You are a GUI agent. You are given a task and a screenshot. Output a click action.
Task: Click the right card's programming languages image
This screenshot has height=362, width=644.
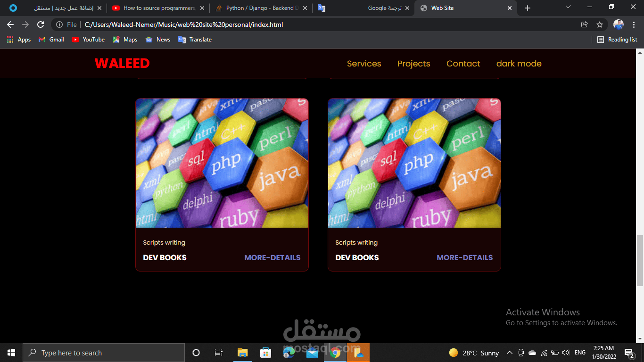click(x=414, y=163)
